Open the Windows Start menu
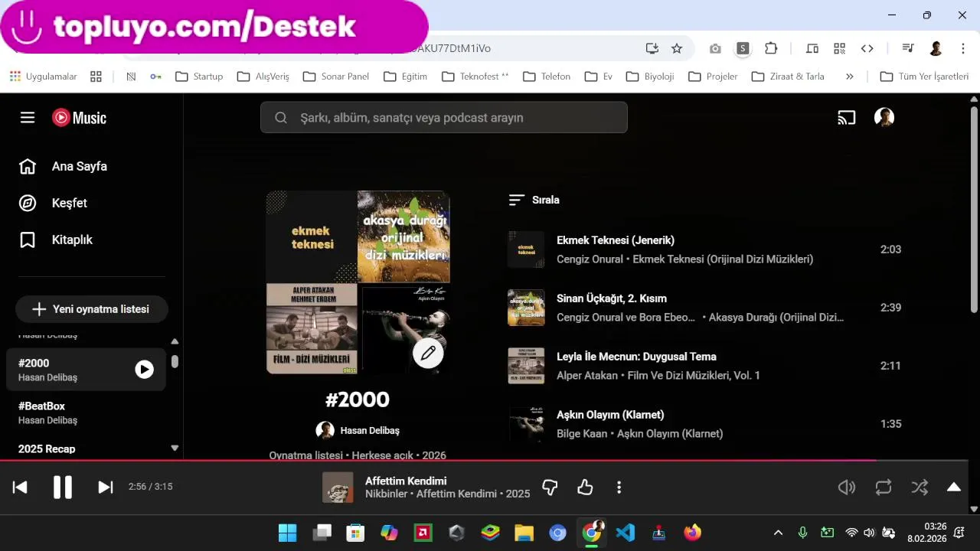 pos(287,533)
